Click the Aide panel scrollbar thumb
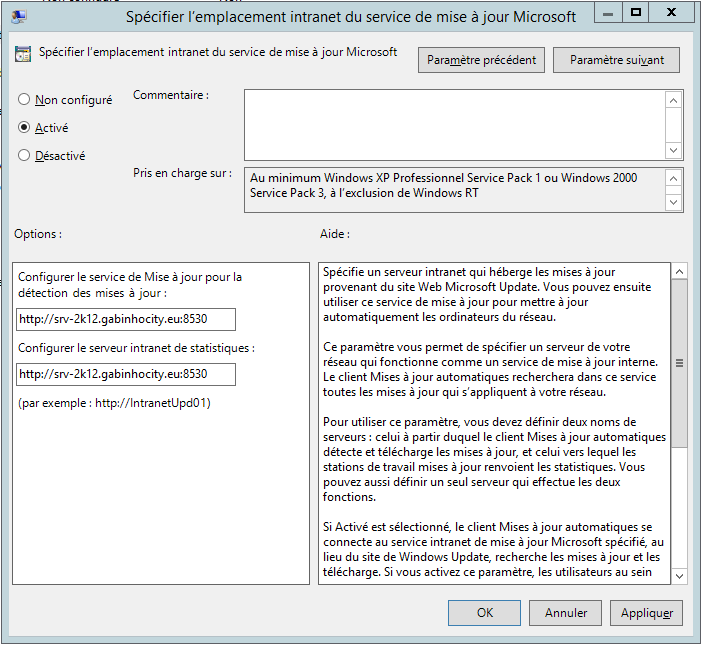This screenshot has width=702, height=645. 679,363
